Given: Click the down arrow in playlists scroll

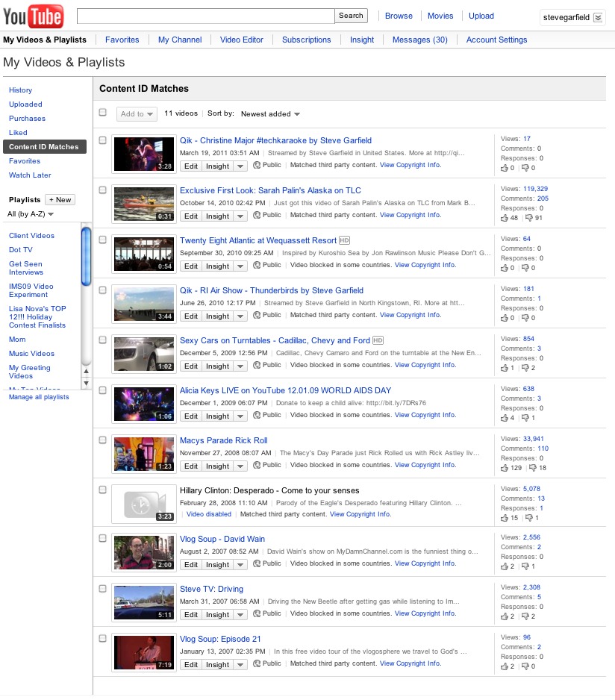Looking at the screenshot, I should (86, 383).
